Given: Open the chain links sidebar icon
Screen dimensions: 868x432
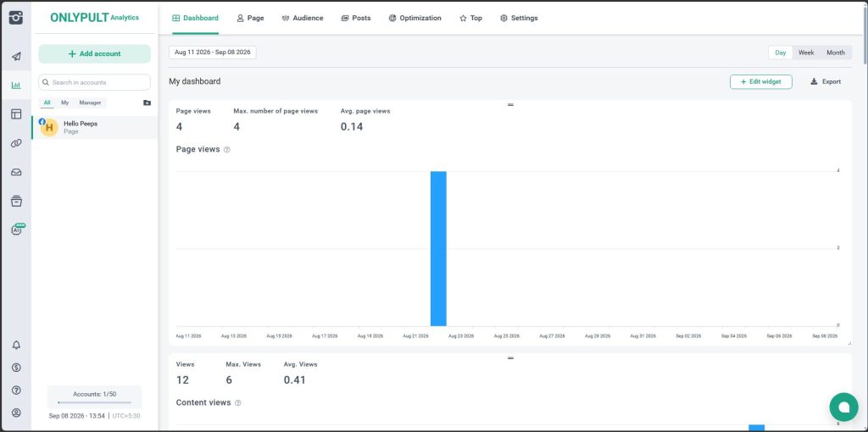Looking at the screenshot, I should point(16,143).
